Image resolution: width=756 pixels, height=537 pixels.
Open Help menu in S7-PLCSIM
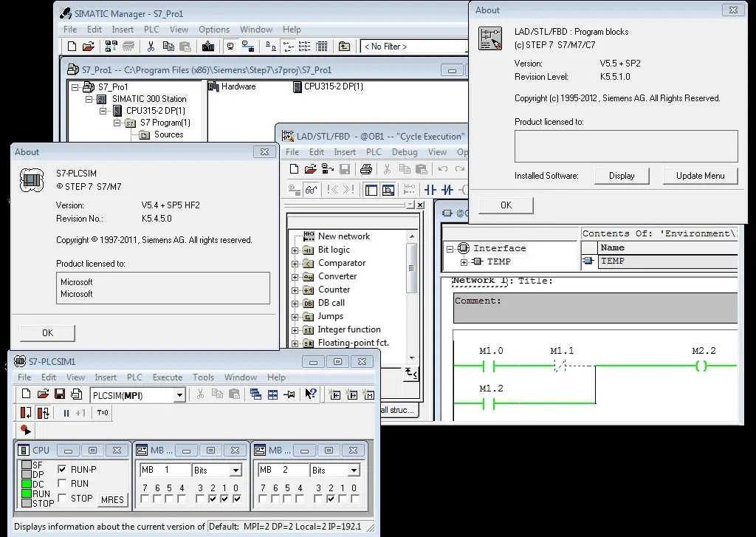[x=276, y=377]
